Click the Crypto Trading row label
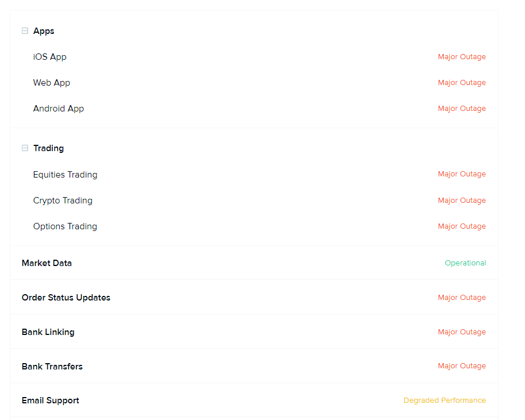Viewport: 525px width, 420px height. pyautogui.click(x=63, y=201)
